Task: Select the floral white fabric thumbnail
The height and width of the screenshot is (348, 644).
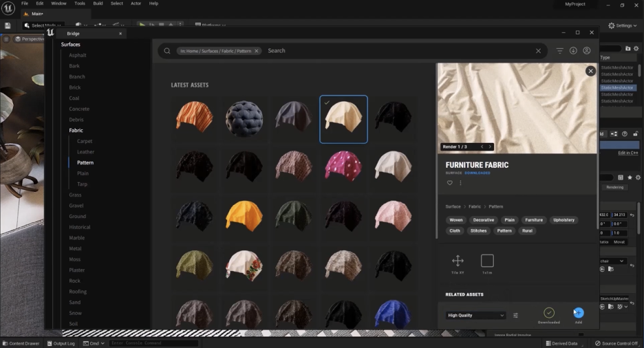Action: (244, 265)
